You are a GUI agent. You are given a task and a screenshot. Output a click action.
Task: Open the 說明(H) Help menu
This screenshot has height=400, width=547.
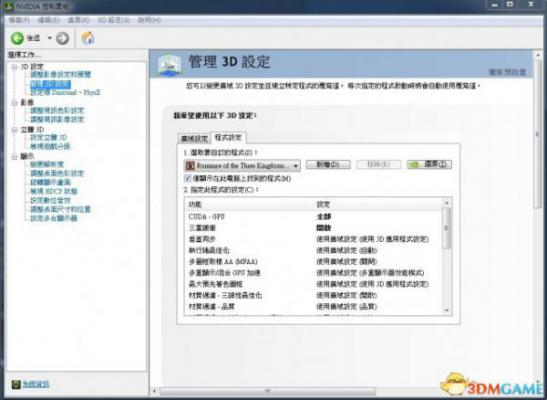coord(149,20)
